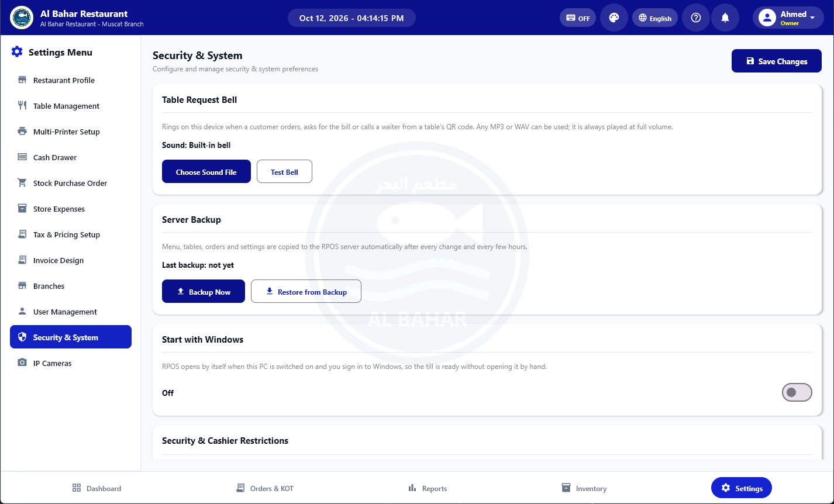Select Tax & Pricing Setup

pyautogui.click(x=71, y=234)
